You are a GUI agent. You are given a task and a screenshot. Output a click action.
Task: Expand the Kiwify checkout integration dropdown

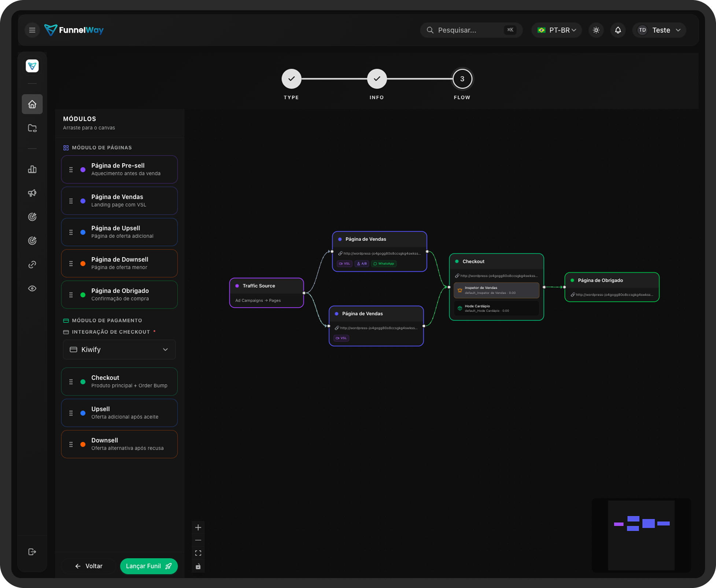point(119,350)
